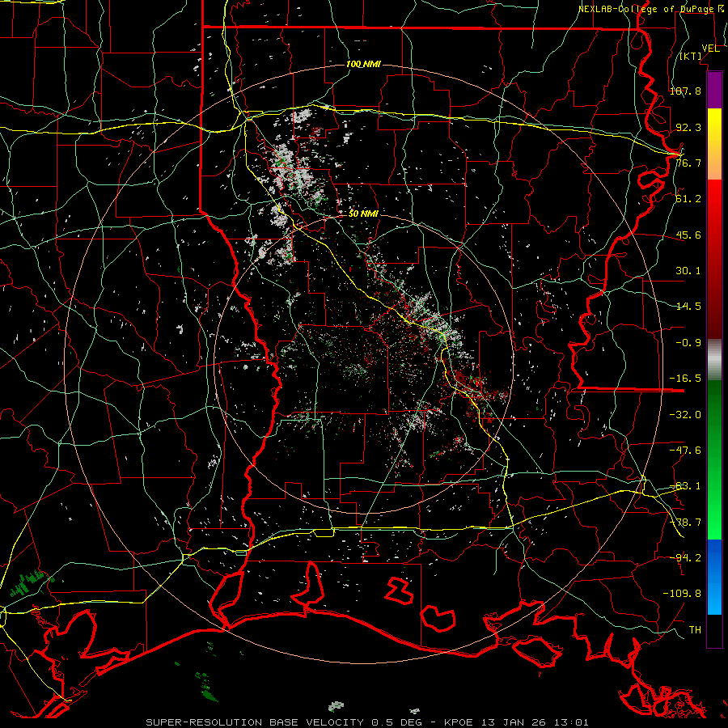Viewport: 728px width, 728px height.
Task: Click the 61.2 legend value
Action: (688, 199)
